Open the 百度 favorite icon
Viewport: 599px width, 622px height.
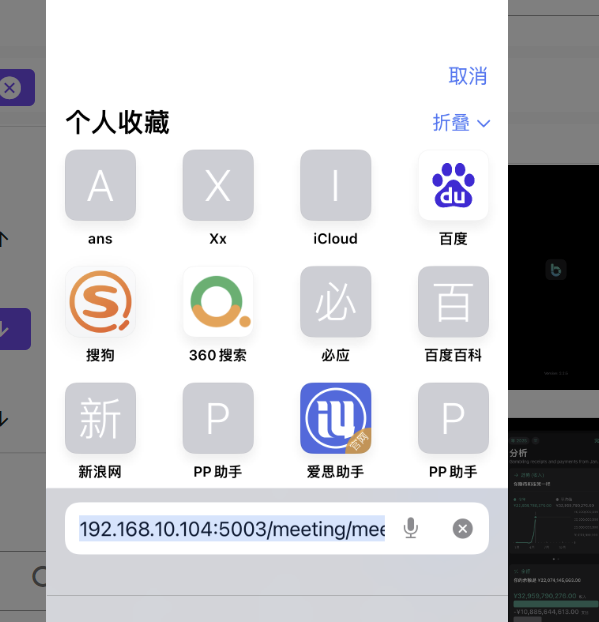[453, 185]
